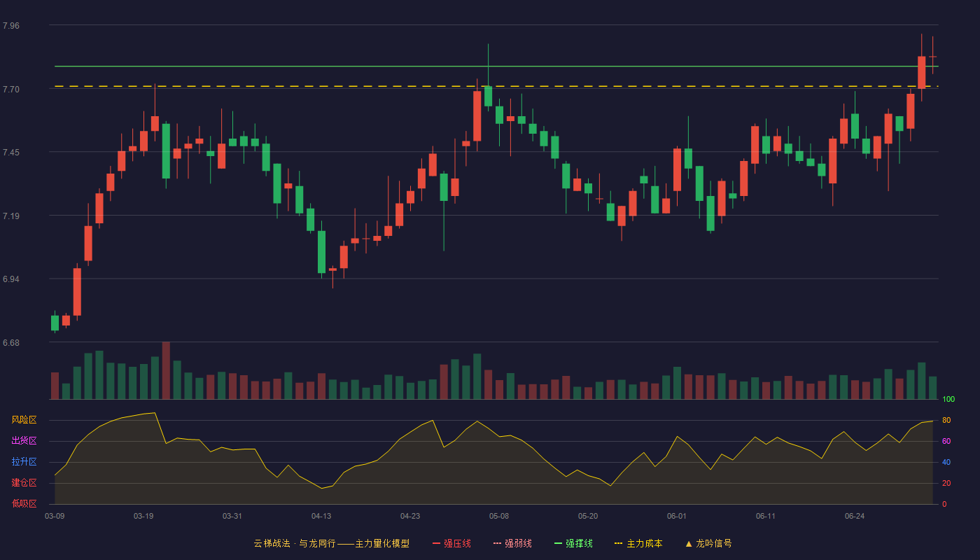Click the 06-01 date label

677,516
